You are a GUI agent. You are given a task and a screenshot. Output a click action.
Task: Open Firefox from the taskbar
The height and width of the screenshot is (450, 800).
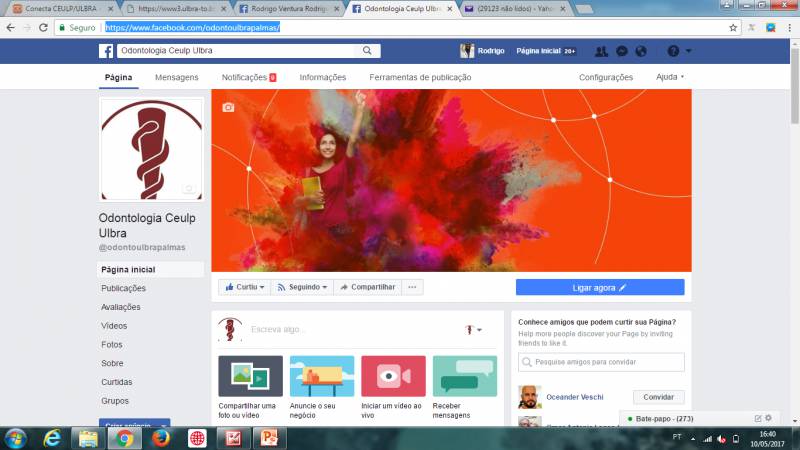[160, 437]
